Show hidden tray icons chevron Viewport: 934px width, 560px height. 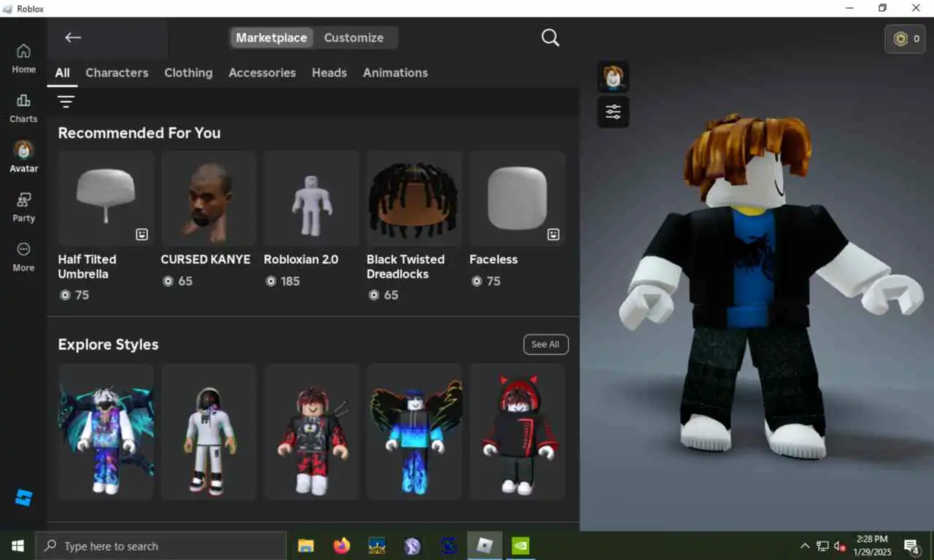tap(805, 545)
